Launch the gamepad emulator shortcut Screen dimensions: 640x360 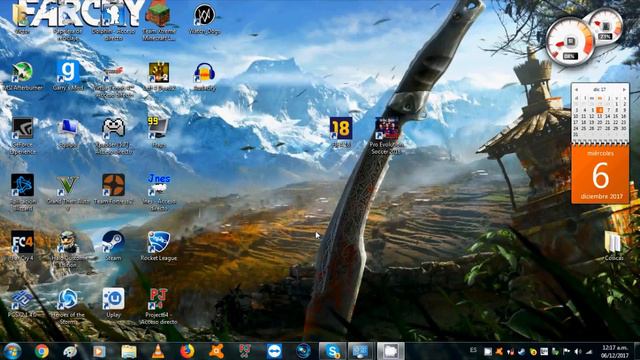(x=113, y=129)
